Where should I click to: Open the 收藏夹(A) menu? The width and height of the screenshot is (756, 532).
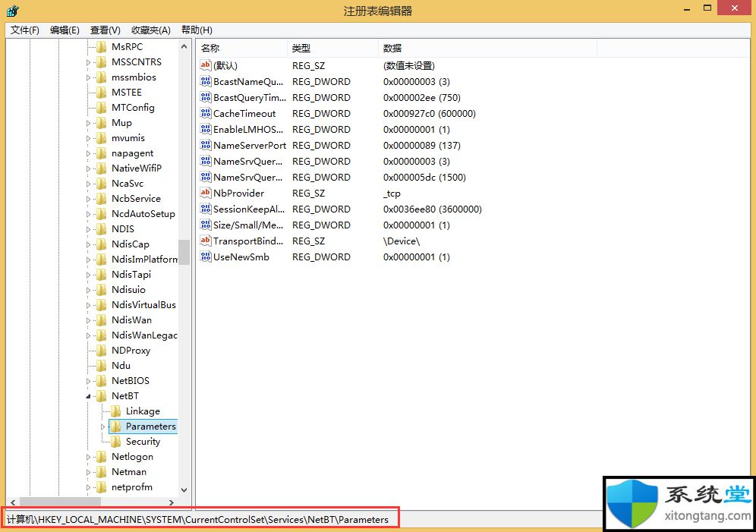[x=151, y=30]
